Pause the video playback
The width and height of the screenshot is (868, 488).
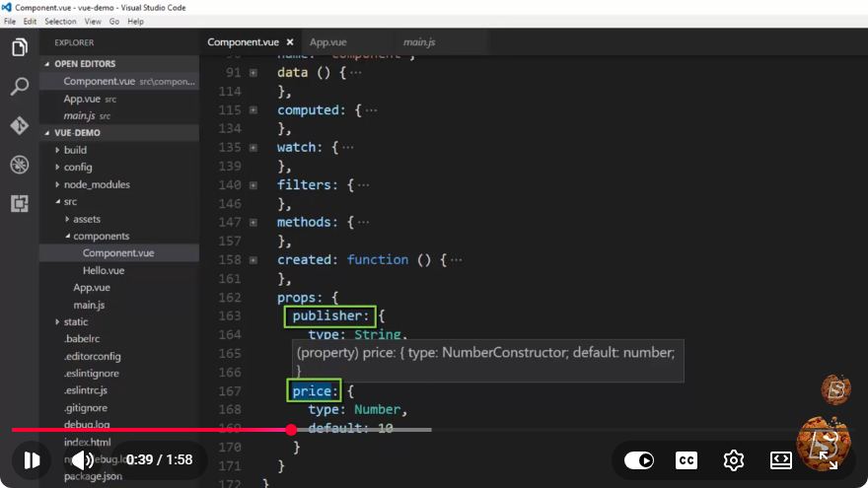coord(32,459)
